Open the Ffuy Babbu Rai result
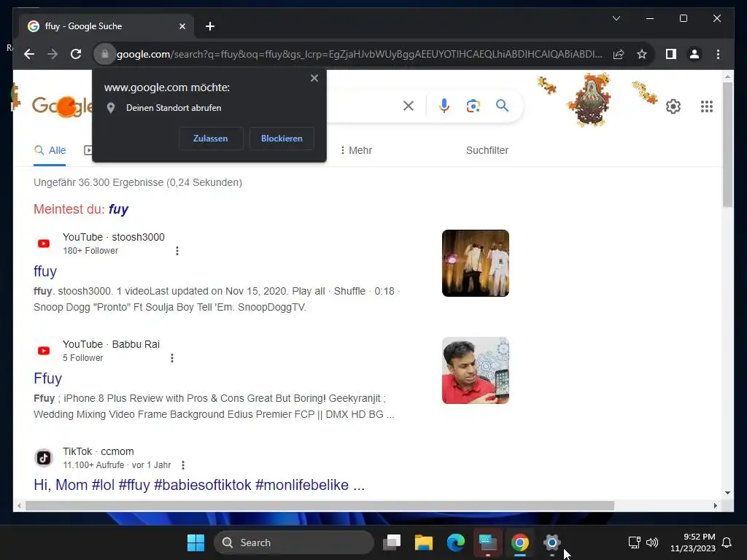Screen dimensions: 747x560 tap(47, 378)
